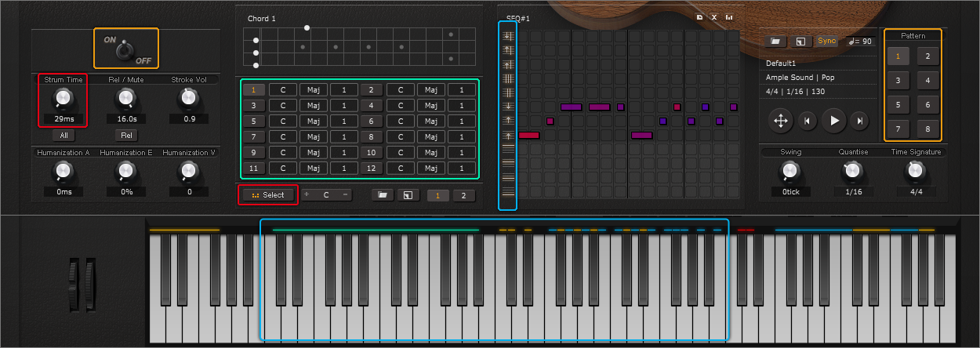
Task: Switch to Pattern 4
Action: tap(927, 81)
